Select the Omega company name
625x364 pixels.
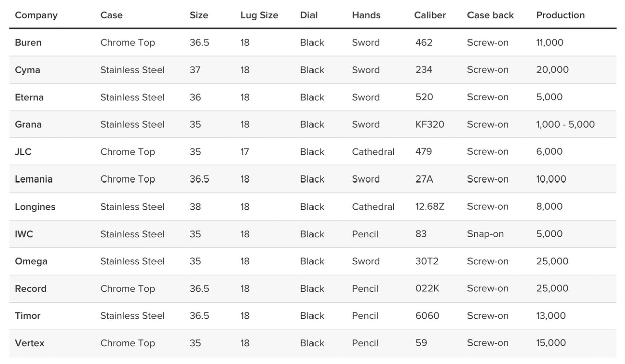[x=31, y=261]
